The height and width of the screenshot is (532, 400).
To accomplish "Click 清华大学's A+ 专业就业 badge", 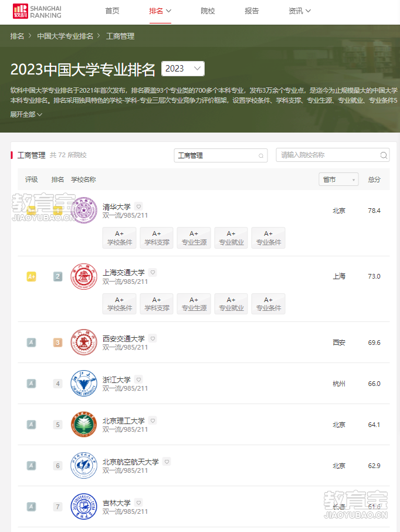I will pos(231,238).
